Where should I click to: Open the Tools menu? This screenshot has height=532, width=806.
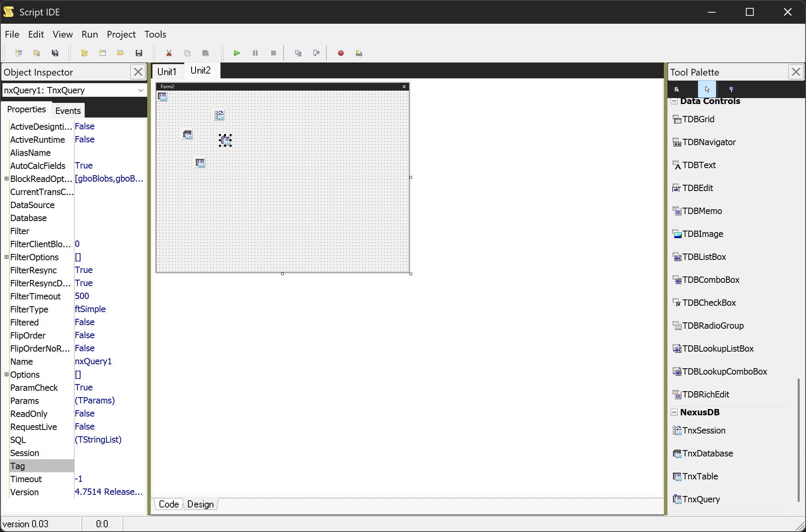(155, 34)
